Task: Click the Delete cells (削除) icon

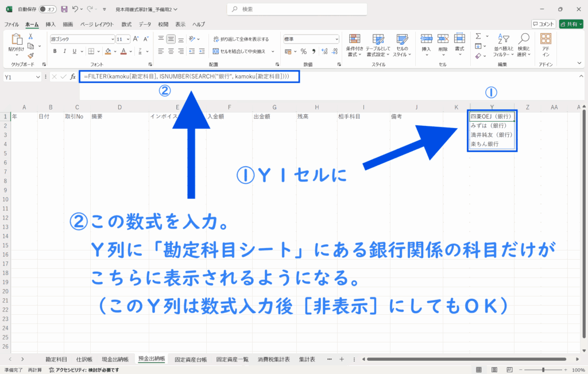Action: tap(443, 38)
